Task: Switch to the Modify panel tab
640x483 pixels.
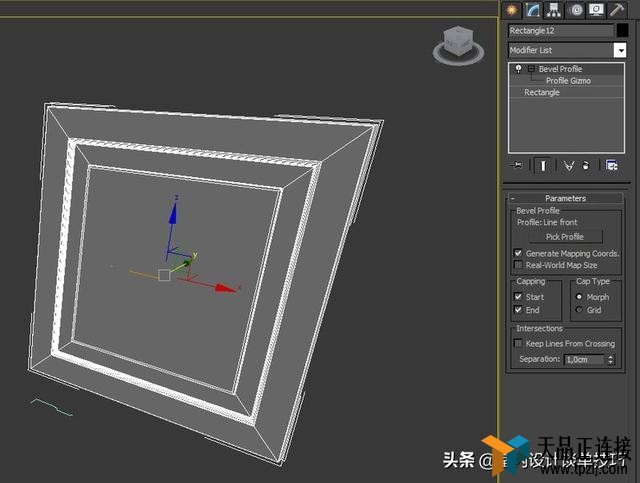Action: pyautogui.click(x=533, y=10)
